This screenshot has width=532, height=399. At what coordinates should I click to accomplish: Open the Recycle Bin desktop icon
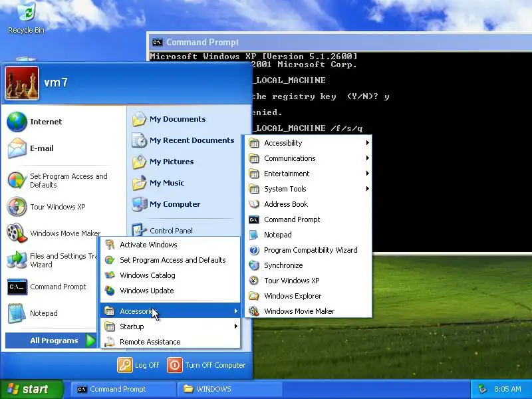click(26, 17)
